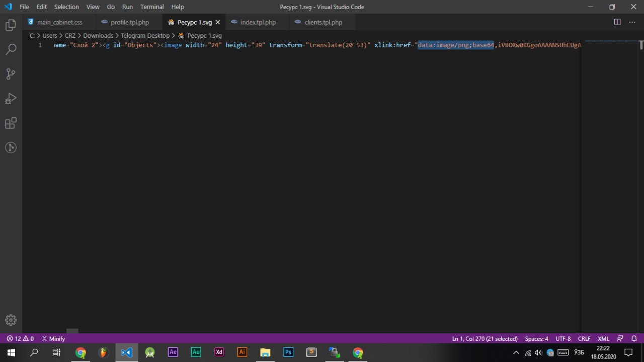This screenshot has width=644, height=362.
Task: Open the Search view in activity bar
Action: click(11, 49)
